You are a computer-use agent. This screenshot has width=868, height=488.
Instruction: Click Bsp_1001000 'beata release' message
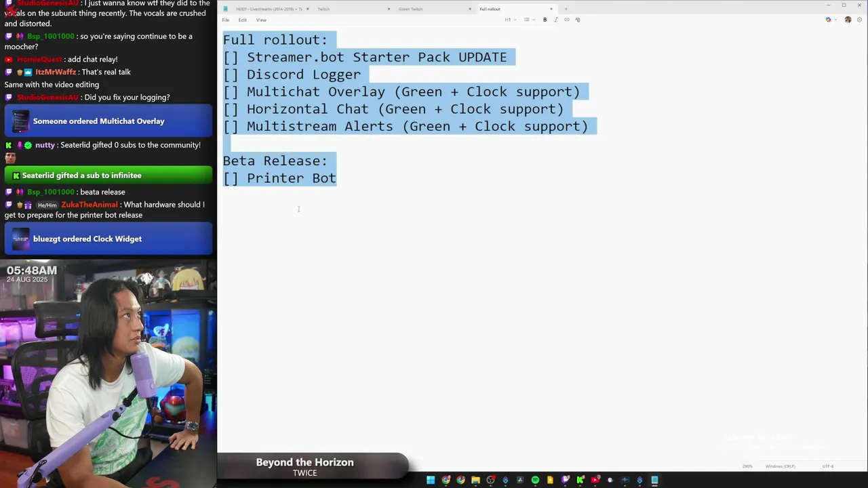tap(102, 192)
